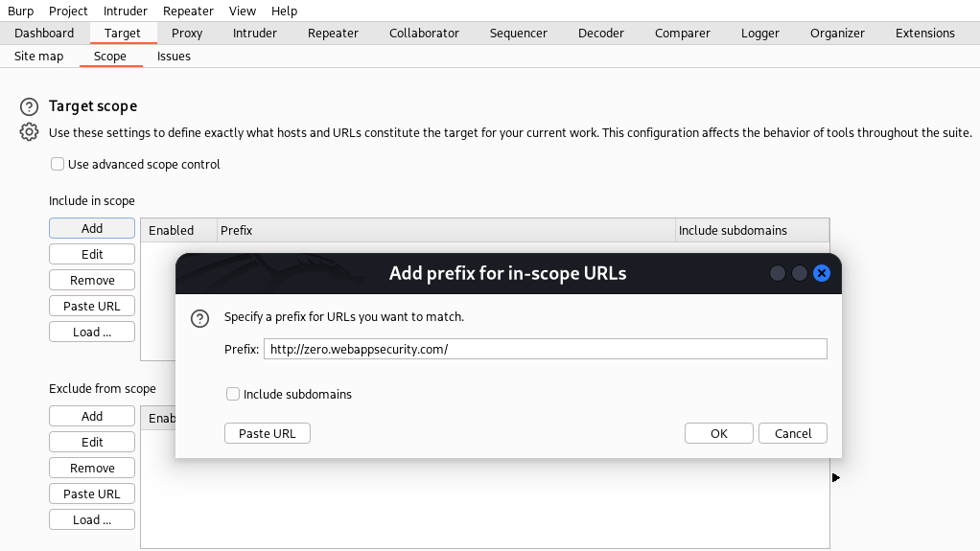Viewport: 980px width, 551px height.
Task: Click Paste URL inside the dialog
Action: pyautogui.click(x=267, y=433)
